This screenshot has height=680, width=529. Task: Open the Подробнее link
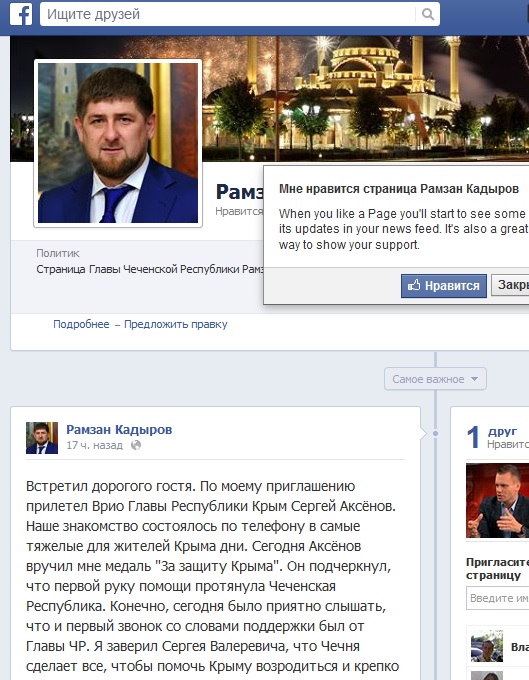tap(81, 324)
